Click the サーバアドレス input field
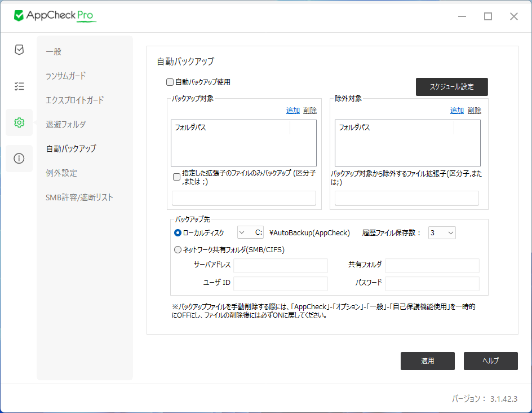Image resolution: width=532 pixels, height=413 pixels. [281, 265]
